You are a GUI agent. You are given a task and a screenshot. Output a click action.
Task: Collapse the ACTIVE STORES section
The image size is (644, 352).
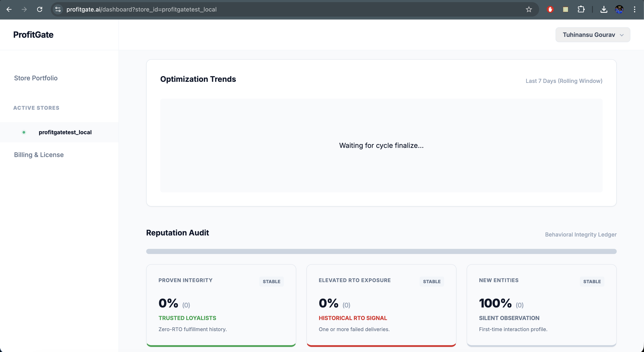36,108
